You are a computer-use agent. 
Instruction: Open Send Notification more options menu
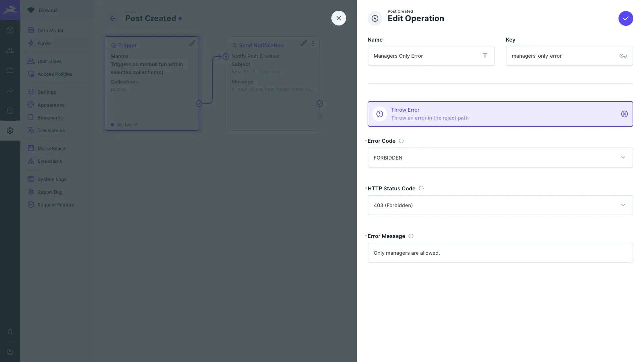pos(313,43)
